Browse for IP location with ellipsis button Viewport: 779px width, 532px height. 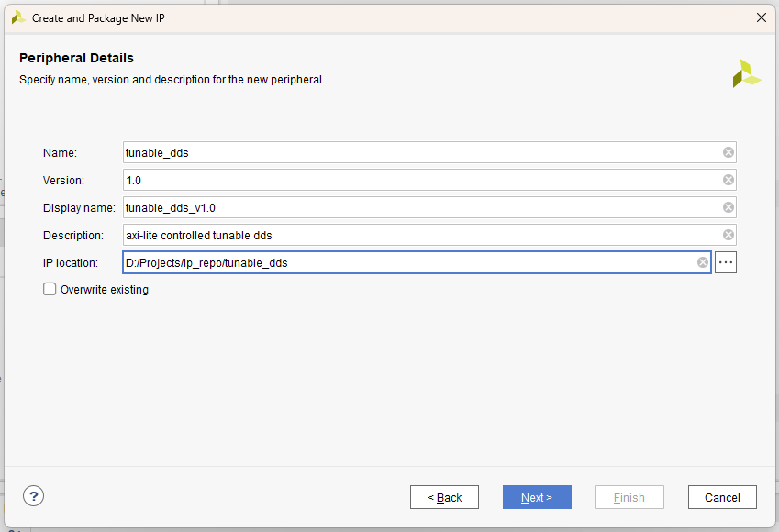pyautogui.click(x=726, y=262)
